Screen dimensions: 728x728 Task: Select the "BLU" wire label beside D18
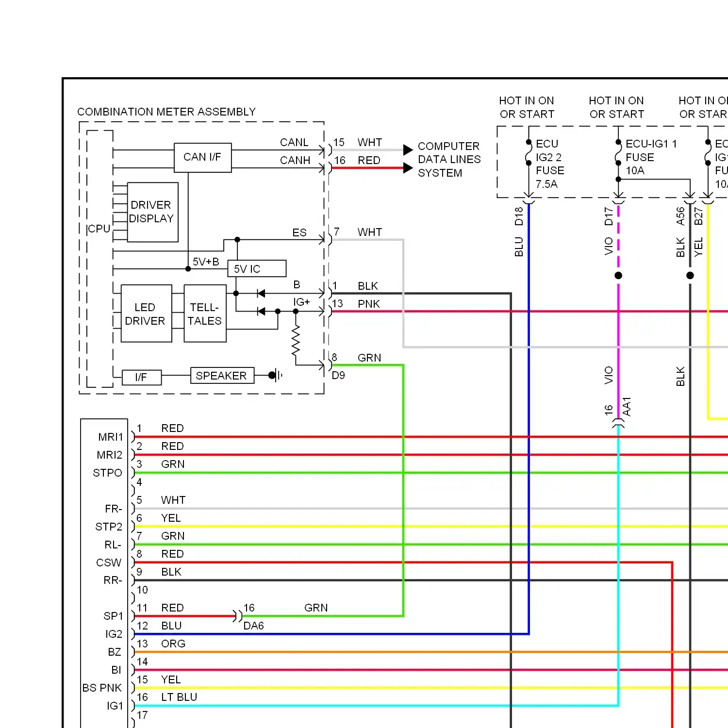pyautogui.click(x=519, y=247)
